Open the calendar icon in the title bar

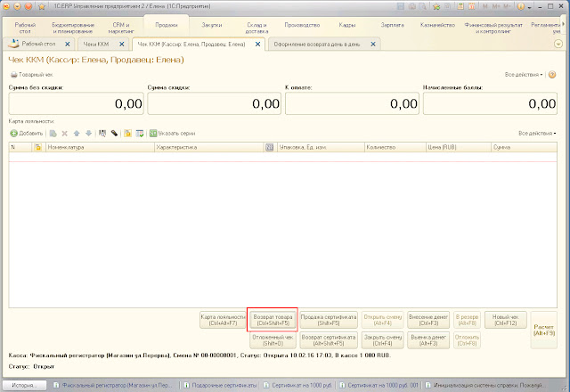472,6
